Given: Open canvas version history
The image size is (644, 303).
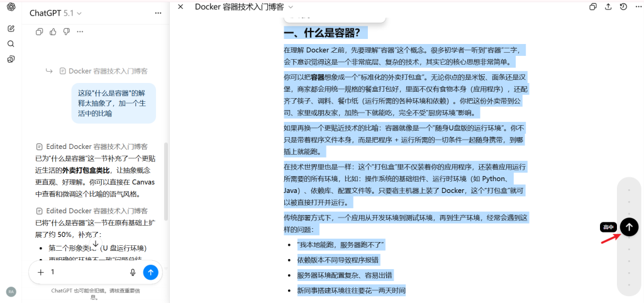Looking at the screenshot, I should point(623,6).
